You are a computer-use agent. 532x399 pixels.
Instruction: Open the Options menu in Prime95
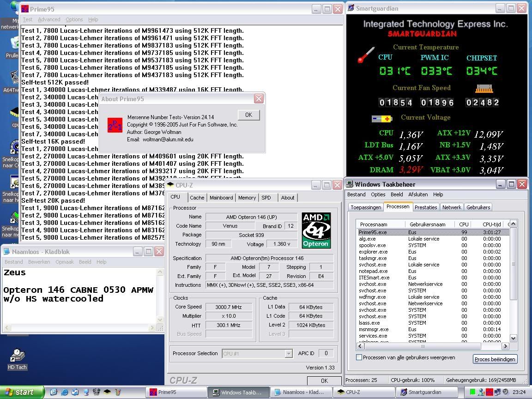click(x=74, y=20)
